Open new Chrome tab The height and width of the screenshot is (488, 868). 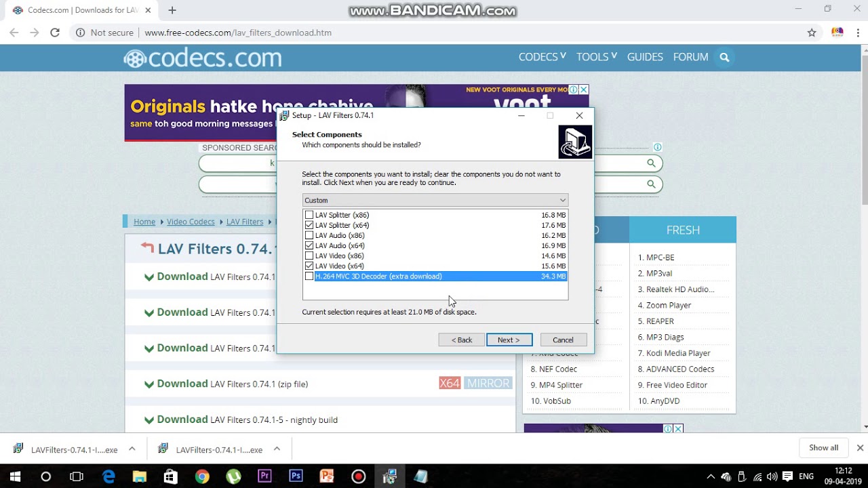coord(172,10)
